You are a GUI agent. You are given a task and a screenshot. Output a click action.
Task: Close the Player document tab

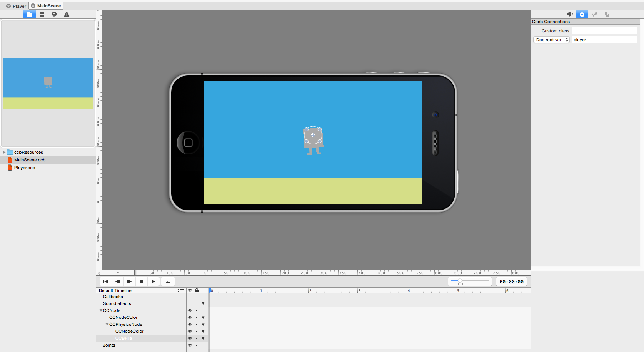coord(8,6)
